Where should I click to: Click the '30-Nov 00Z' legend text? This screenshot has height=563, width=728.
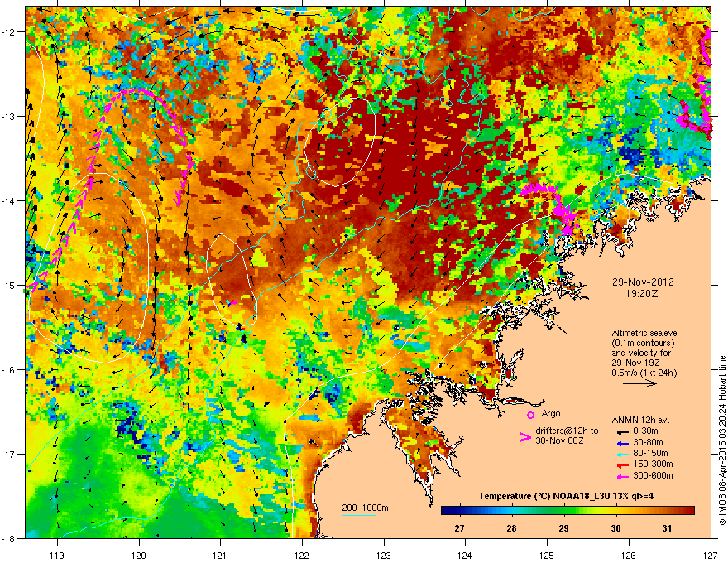[559, 440]
